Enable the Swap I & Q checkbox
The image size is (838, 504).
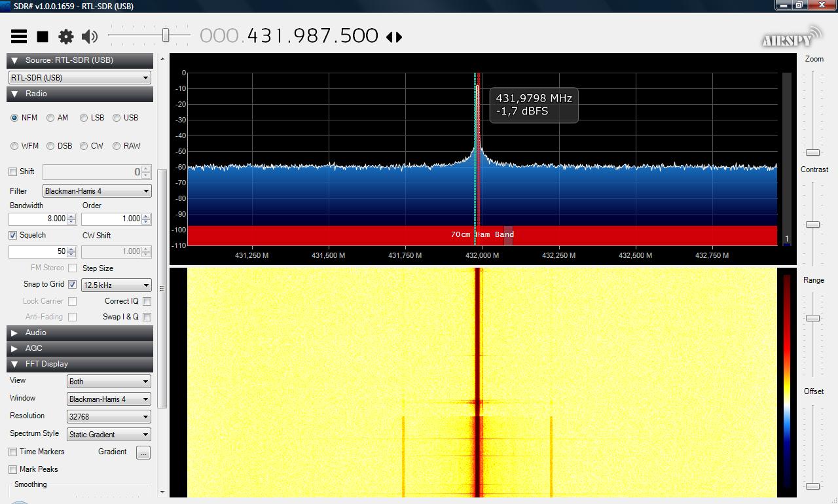click(x=147, y=317)
